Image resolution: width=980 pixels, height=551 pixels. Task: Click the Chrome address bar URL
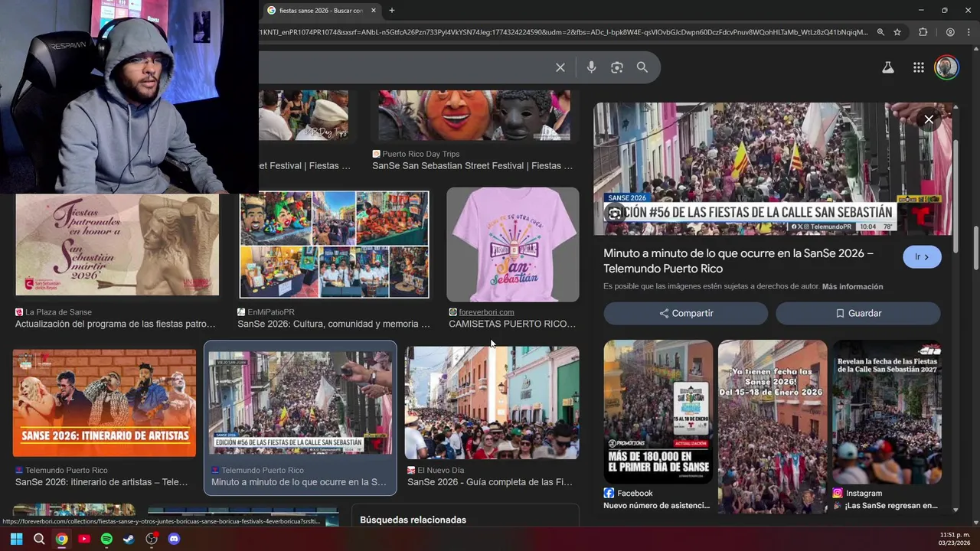[x=563, y=32]
